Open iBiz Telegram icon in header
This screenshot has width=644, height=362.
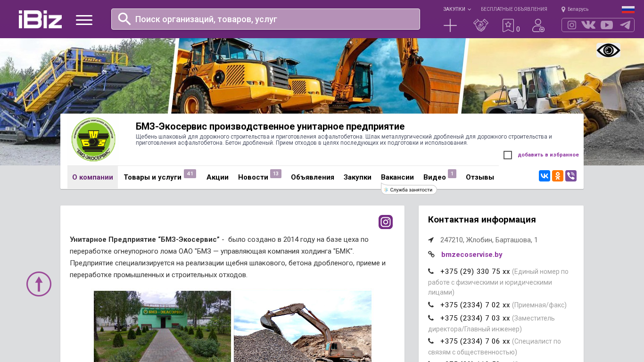[x=625, y=25]
